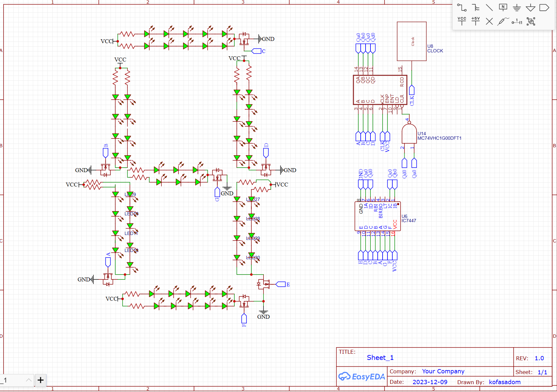Click the date 2023-12-09
This screenshot has width=557, height=392.
click(430, 382)
